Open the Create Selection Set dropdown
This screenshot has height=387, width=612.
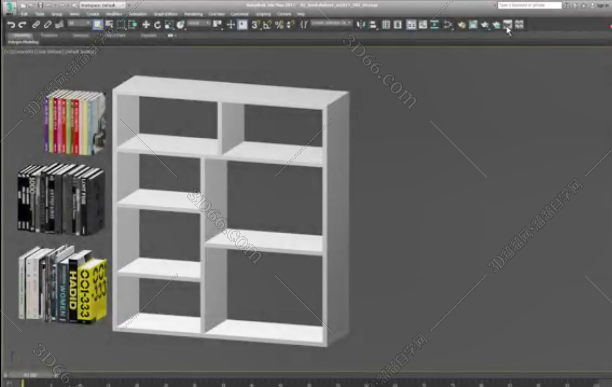pyautogui.click(x=331, y=24)
